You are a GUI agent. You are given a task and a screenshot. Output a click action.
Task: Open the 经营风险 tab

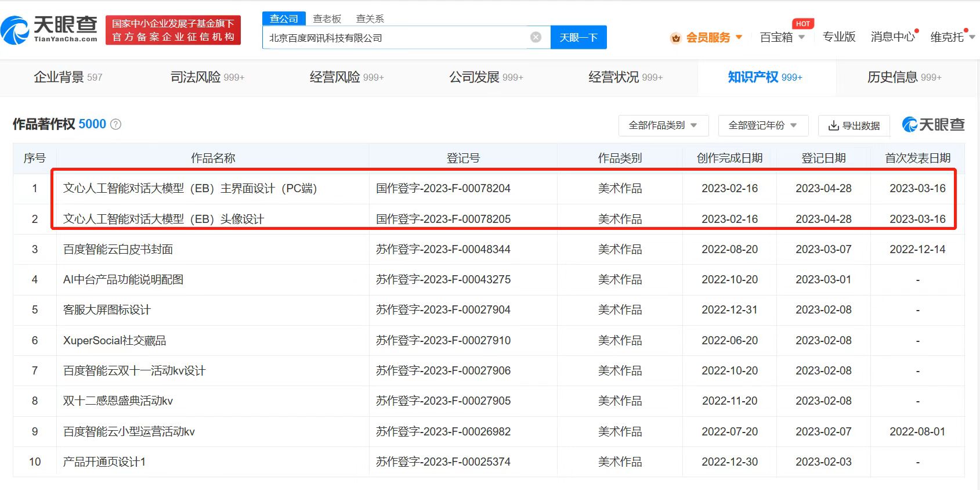pyautogui.click(x=346, y=77)
